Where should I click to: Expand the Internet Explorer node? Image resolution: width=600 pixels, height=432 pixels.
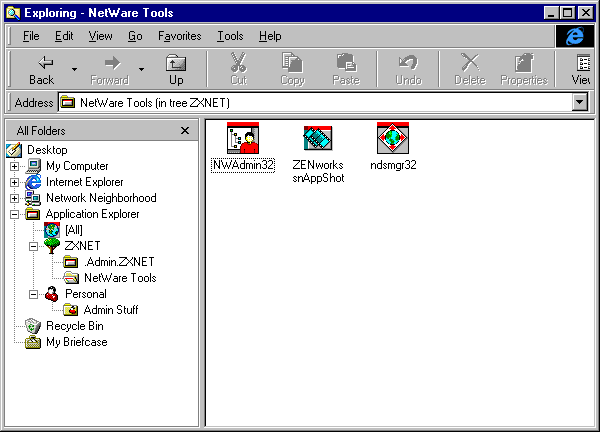(14, 182)
